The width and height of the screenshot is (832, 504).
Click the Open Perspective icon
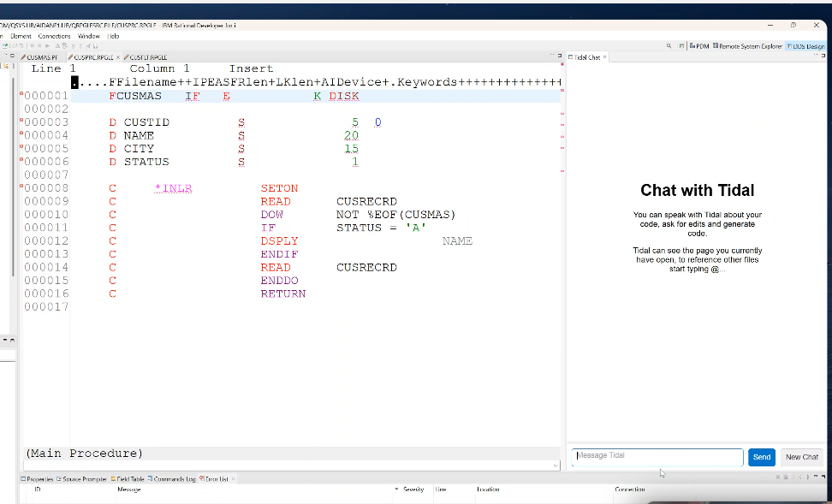tap(681, 46)
